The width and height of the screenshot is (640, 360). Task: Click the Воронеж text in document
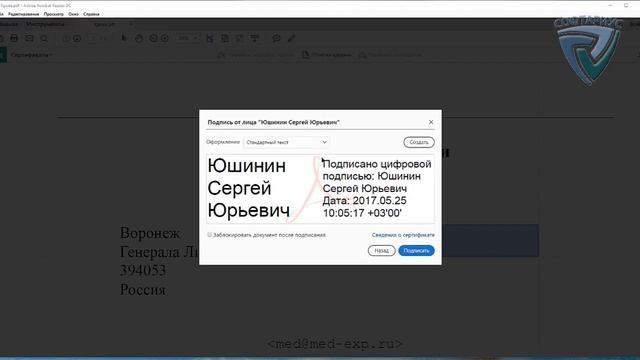pos(150,233)
